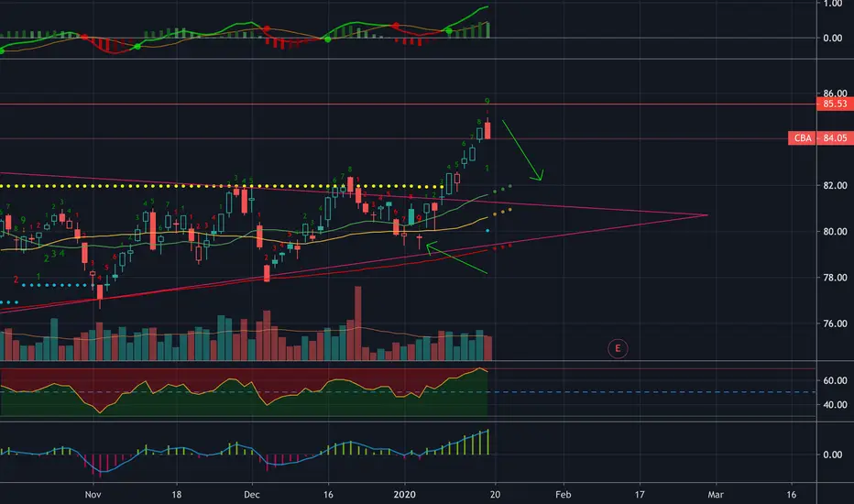Click the 60.00 RSI scale value
854x504 pixels.
tap(835, 380)
